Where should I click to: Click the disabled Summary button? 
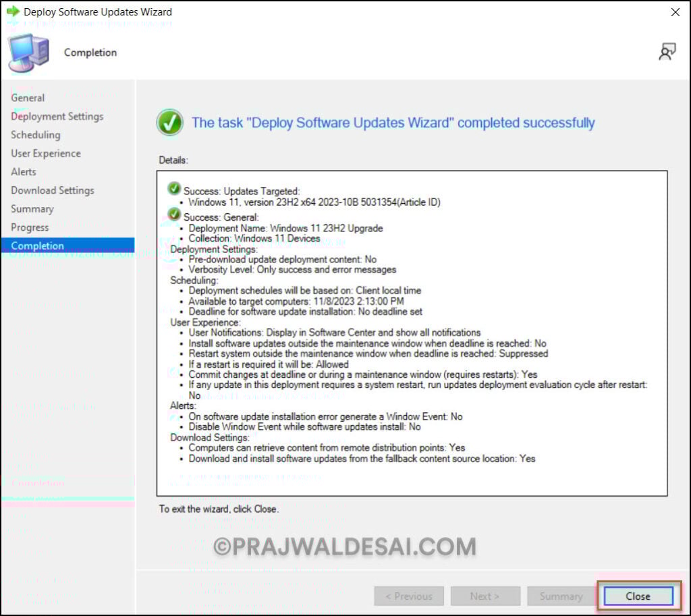point(561,596)
